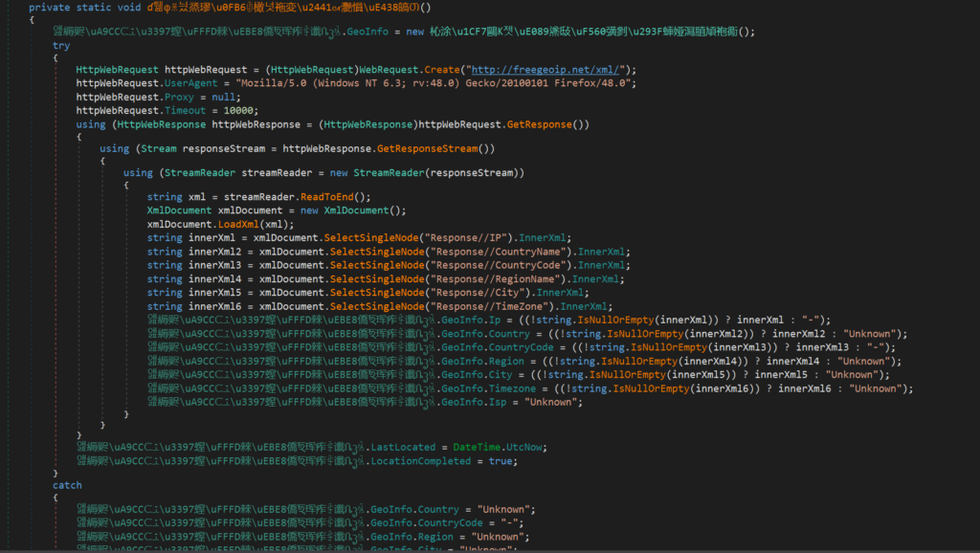The image size is (980, 553).
Task: Click the Ip property of GeoInfo
Action: 495,320
